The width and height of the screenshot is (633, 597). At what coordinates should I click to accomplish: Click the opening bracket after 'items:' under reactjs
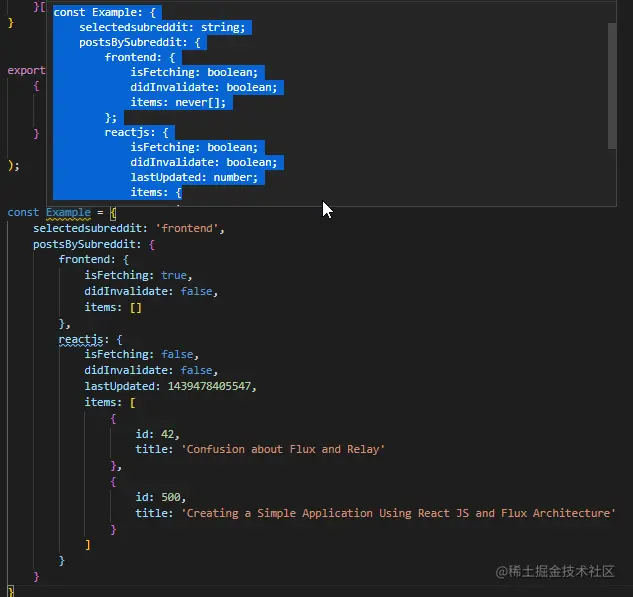132,402
